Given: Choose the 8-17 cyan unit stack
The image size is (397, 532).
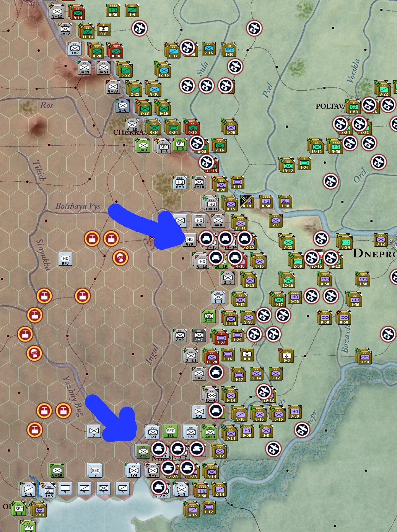Looking at the screenshot, I should [173, 51].
